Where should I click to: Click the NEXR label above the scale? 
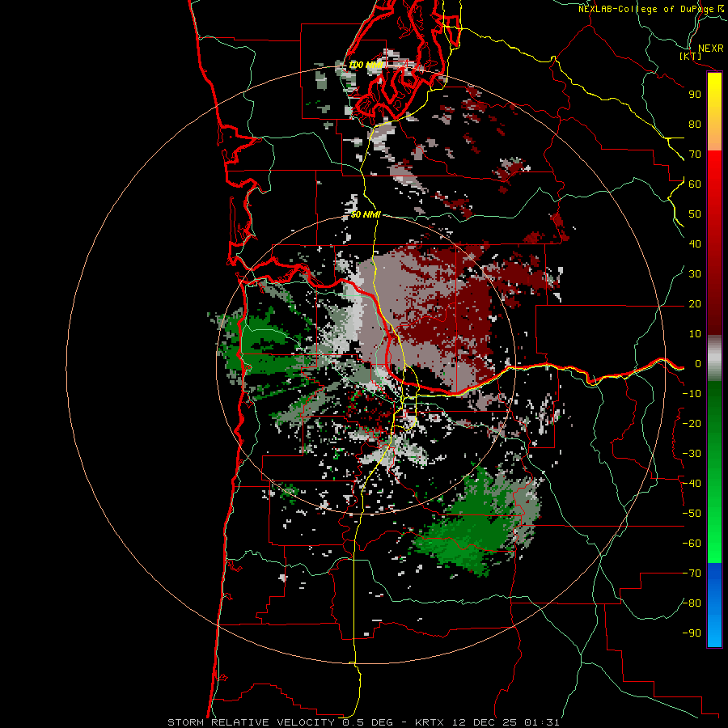[x=711, y=49]
